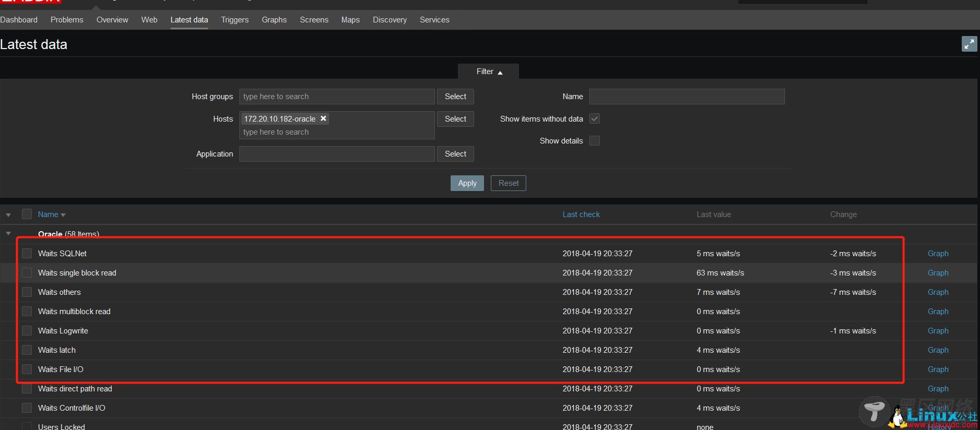This screenshot has height=430, width=980.
Task: Open Graph for Waits single block read
Action: 938,273
